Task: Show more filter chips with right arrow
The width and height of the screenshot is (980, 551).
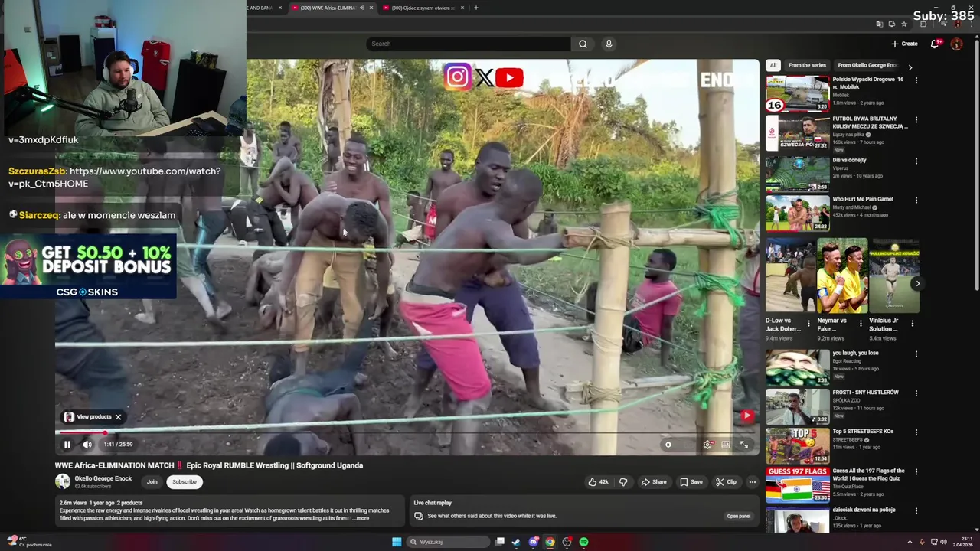Action: 910,67
